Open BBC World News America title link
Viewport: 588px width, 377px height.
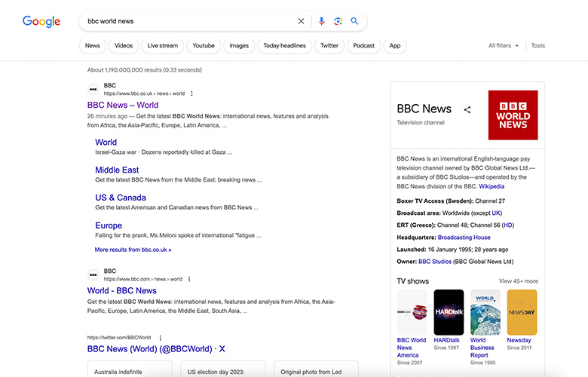pyautogui.click(x=412, y=348)
